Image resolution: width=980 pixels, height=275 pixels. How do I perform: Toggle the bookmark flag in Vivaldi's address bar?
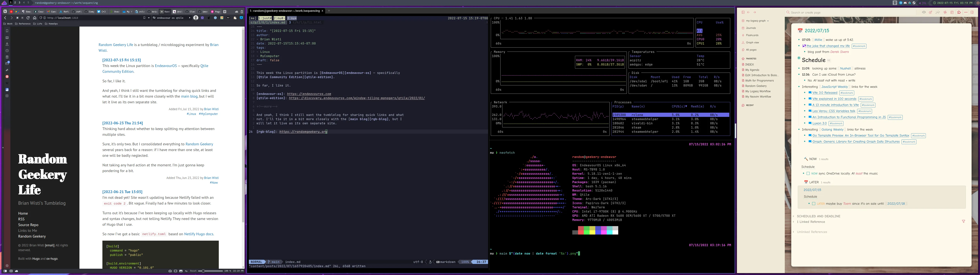click(x=144, y=17)
